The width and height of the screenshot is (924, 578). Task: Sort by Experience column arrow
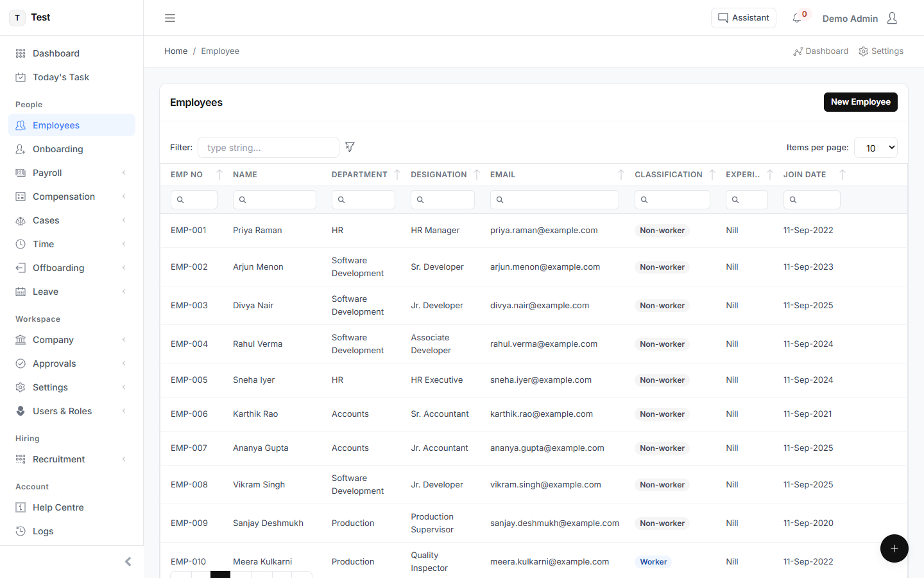point(770,175)
